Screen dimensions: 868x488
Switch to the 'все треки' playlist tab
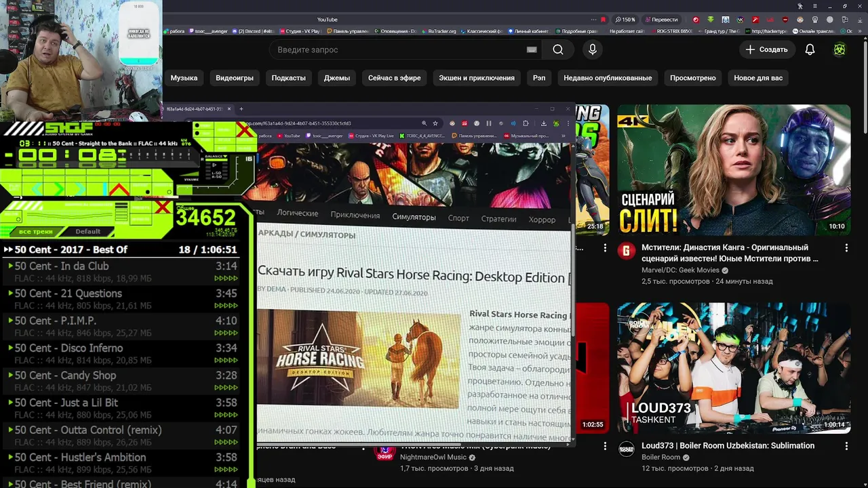coord(36,232)
